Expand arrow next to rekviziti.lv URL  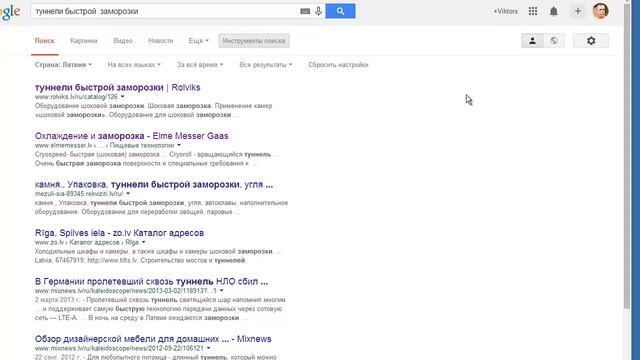(x=128, y=194)
